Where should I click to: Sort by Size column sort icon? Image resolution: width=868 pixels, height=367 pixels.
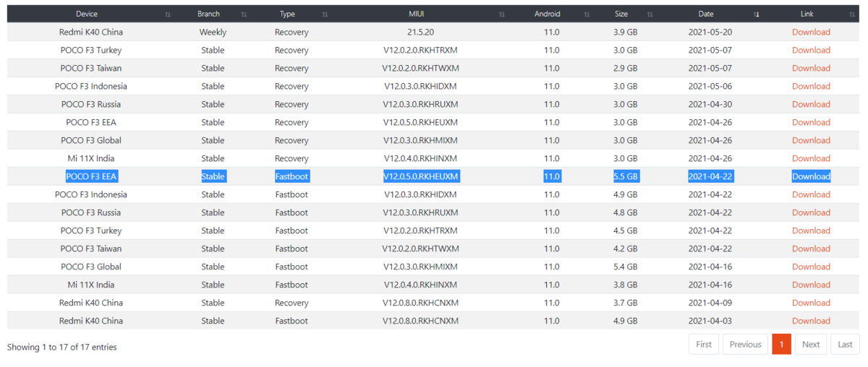650,14
